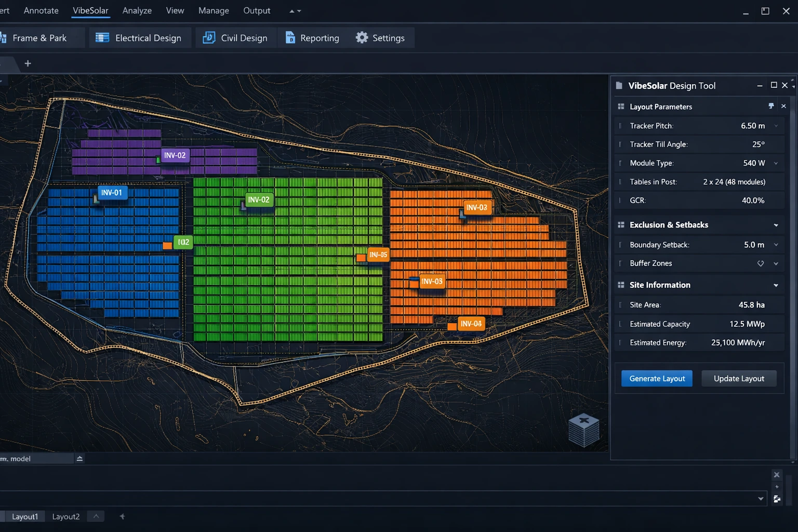Open the Frame & Park tool

[40, 37]
